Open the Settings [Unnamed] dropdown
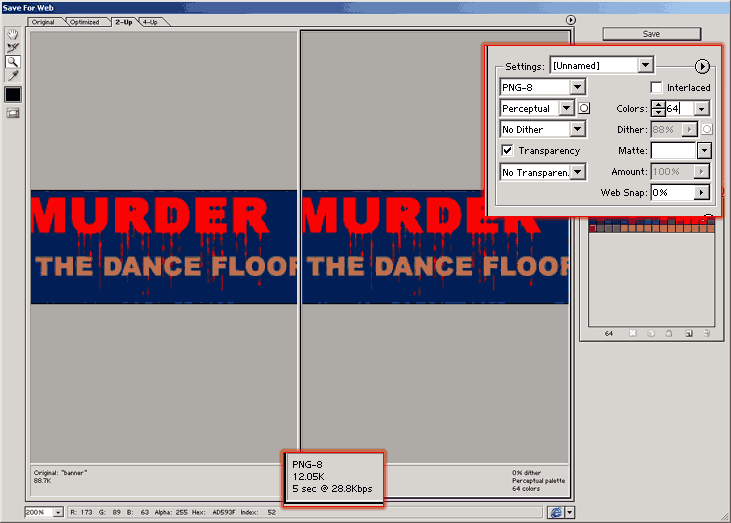Image resolution: width=731 pixels, height=523 pixels. pyautogui.click(x=602, y=65)
